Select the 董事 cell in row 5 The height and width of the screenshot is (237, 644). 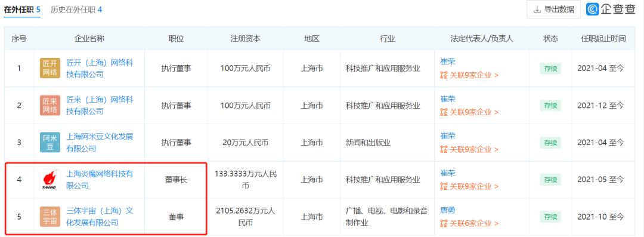tap(176, 217)
